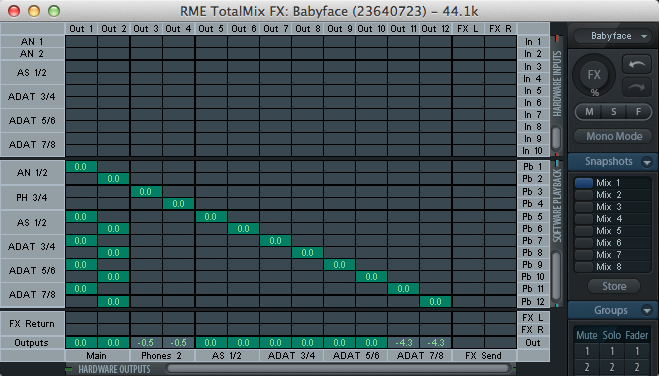Select the Pb 12 to Out 12 gain cell
Screen dimensions: 659x376
click(435, 302)
